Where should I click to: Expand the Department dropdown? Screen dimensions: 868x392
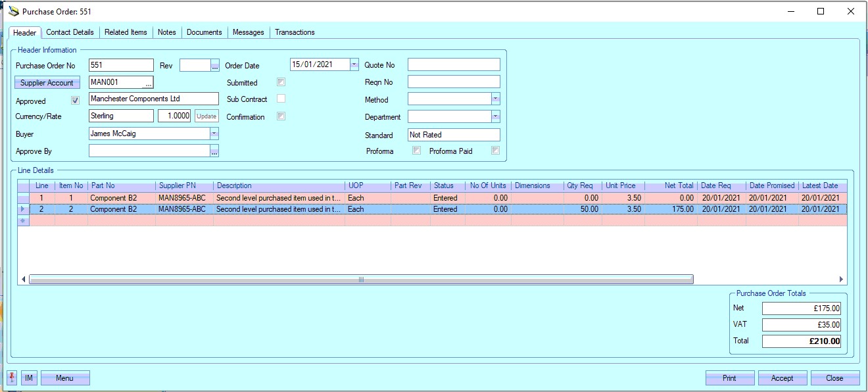[495, 116]
